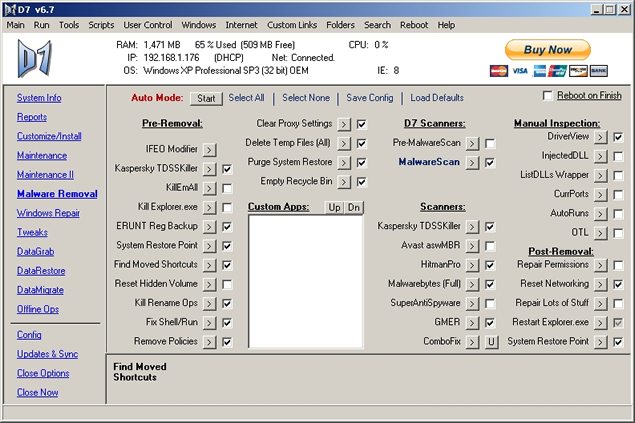Run Kill Rename Ops arrow button
Viewport: 635px width, 423px height.
click(x=209, y=304)
